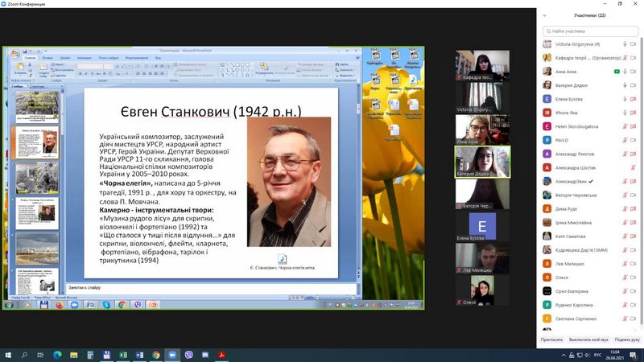Click muted mic icon of Кафедра теорії organizer
The width and height of the screenshot is (644, 362).
625,58
